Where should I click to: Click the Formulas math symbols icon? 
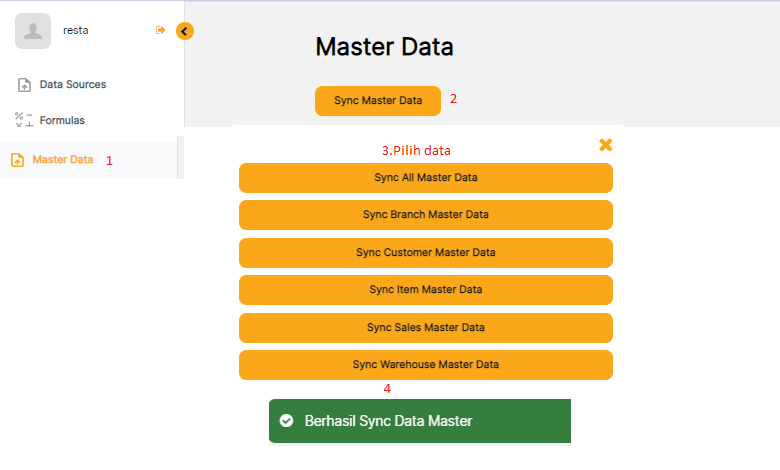[x=23, y=120]
